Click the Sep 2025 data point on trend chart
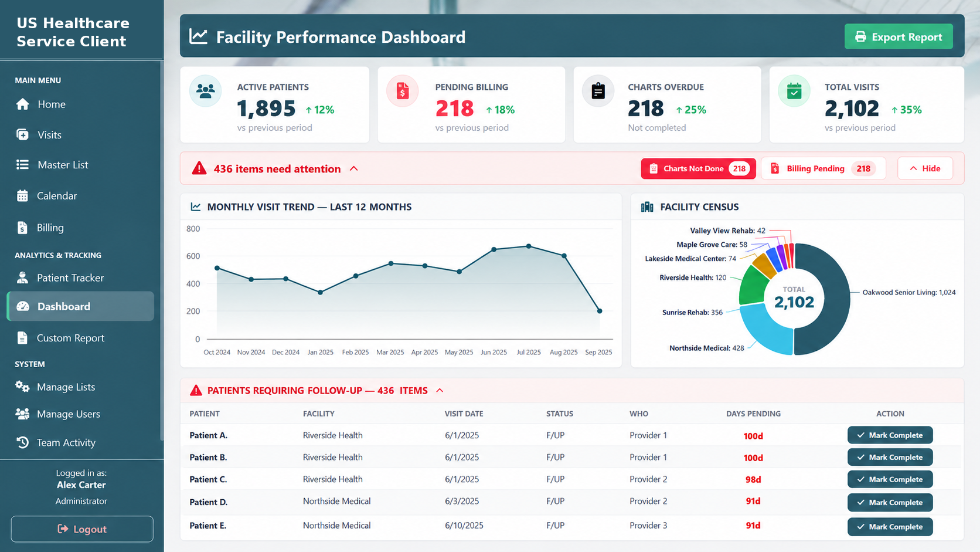This screenshot has width=980, height=552. click(x=599, y=311)
